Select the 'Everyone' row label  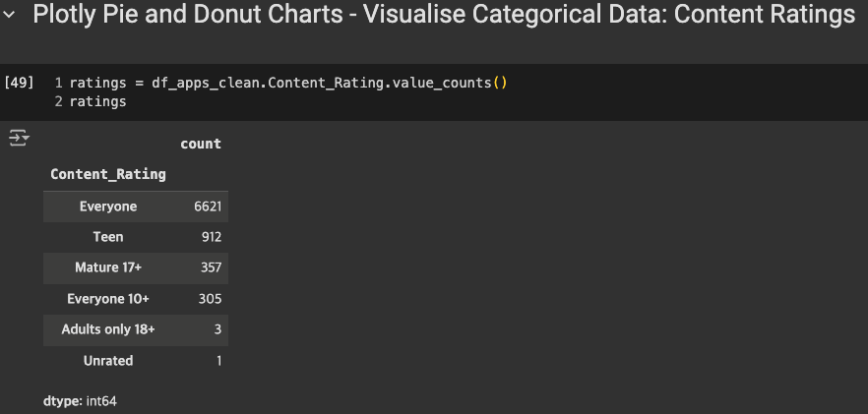(x=108, y=207)
